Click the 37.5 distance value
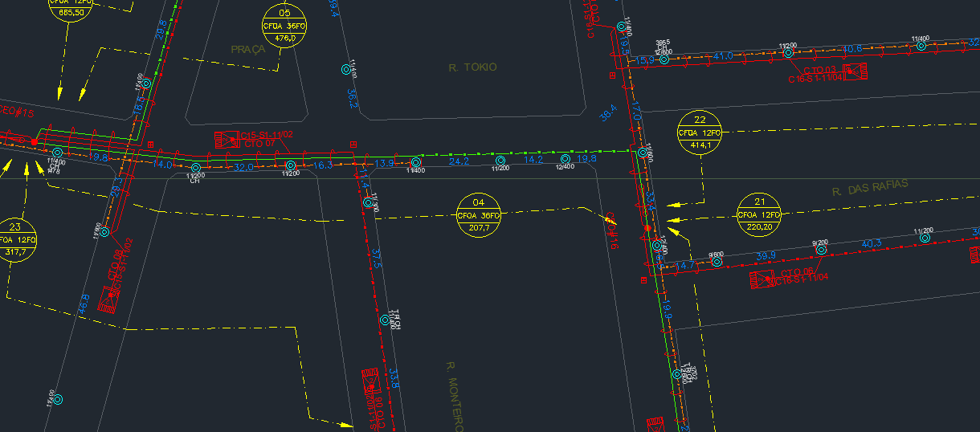Screen dimensions: 980x432 (x=378, y=259)
